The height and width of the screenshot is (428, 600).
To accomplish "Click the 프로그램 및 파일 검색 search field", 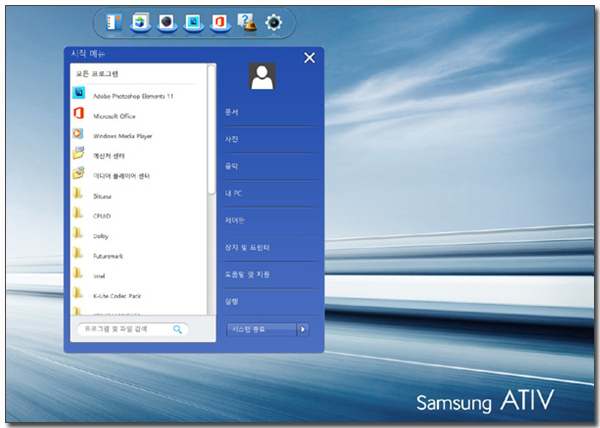I will tap(132, 329).
